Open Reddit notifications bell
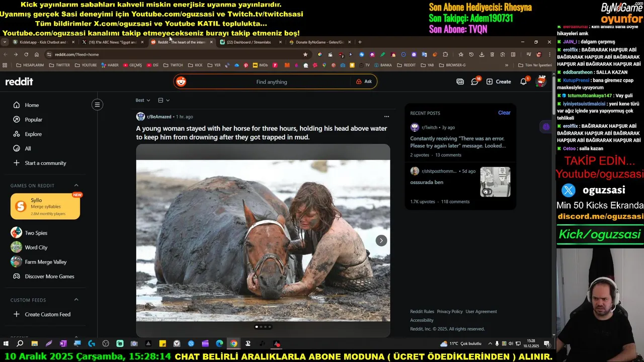644x362 pixels. click(x=523, y=81)
